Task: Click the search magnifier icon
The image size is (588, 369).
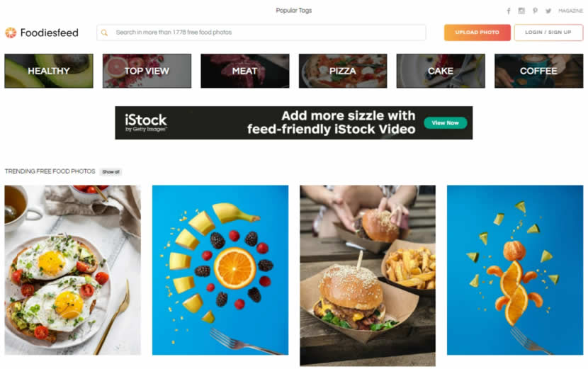Action: (104, 33)
